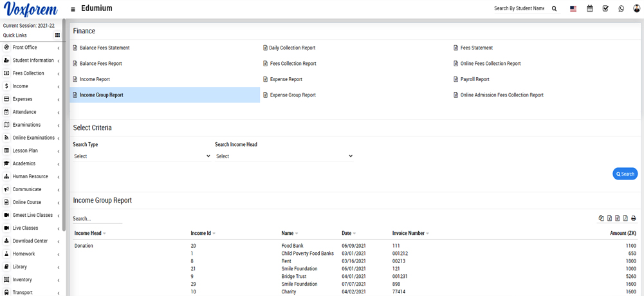This screenshot has width=644, height=296.
Task: Export report using the Excel icon
Action: [609, 218]
